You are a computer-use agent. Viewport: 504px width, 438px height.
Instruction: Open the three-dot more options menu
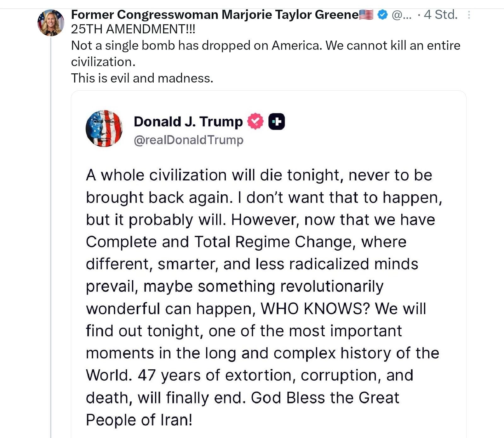click(469, 15)
